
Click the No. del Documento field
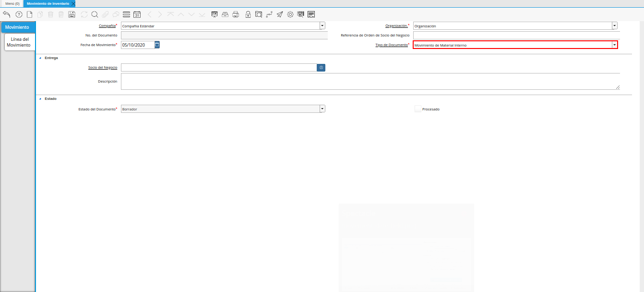[x=224, y=35]
